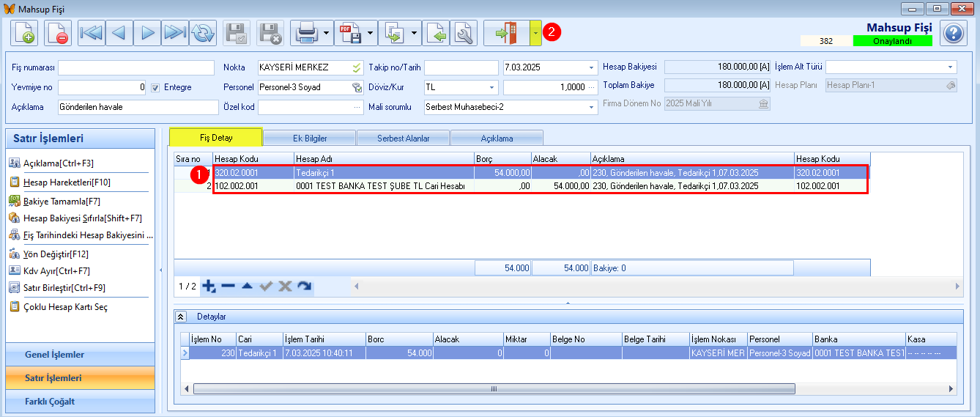980x417 pixels.
Task: Open the personnel lookup icon in Personel field
Action: coord(357,87)
